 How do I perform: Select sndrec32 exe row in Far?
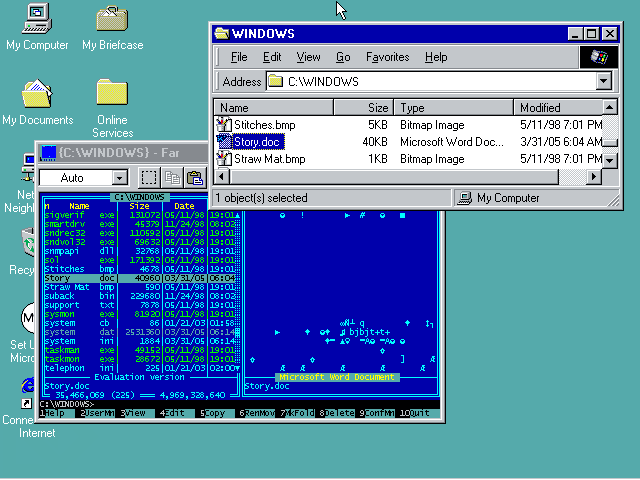point(140,233)
